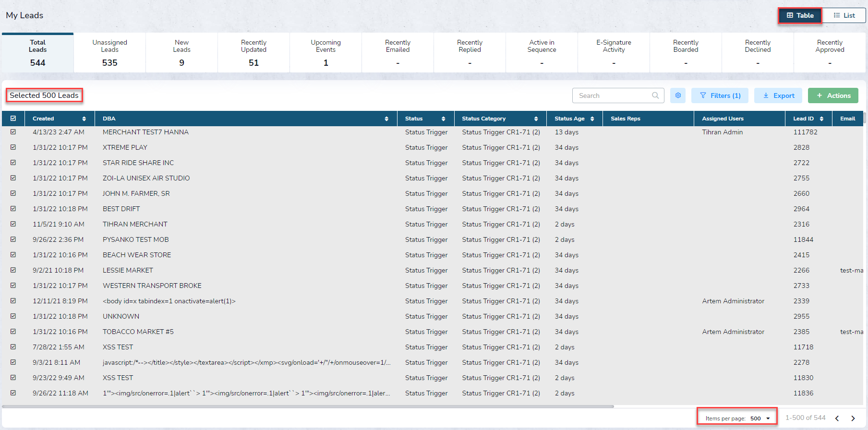Open the E-Signature Activity tab
This screenshot has height=430, width=868.
[x=614, y=53]
